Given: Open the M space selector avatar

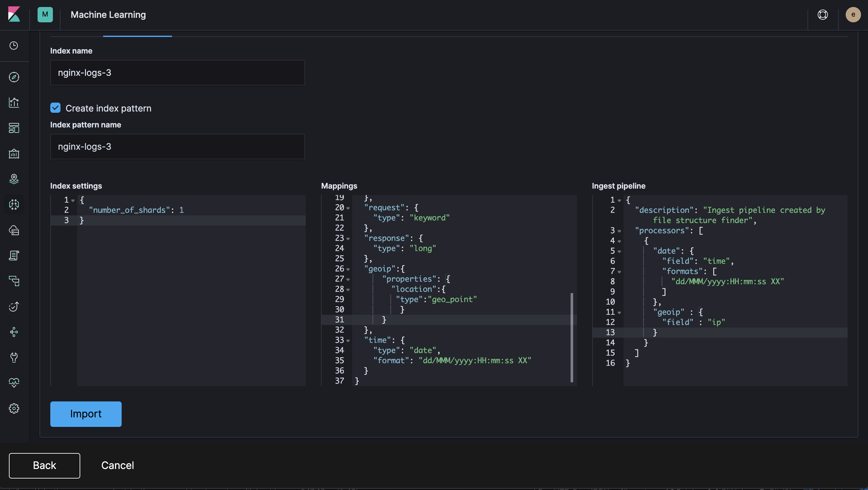Looking at the screenshot, I should point(45,15).
